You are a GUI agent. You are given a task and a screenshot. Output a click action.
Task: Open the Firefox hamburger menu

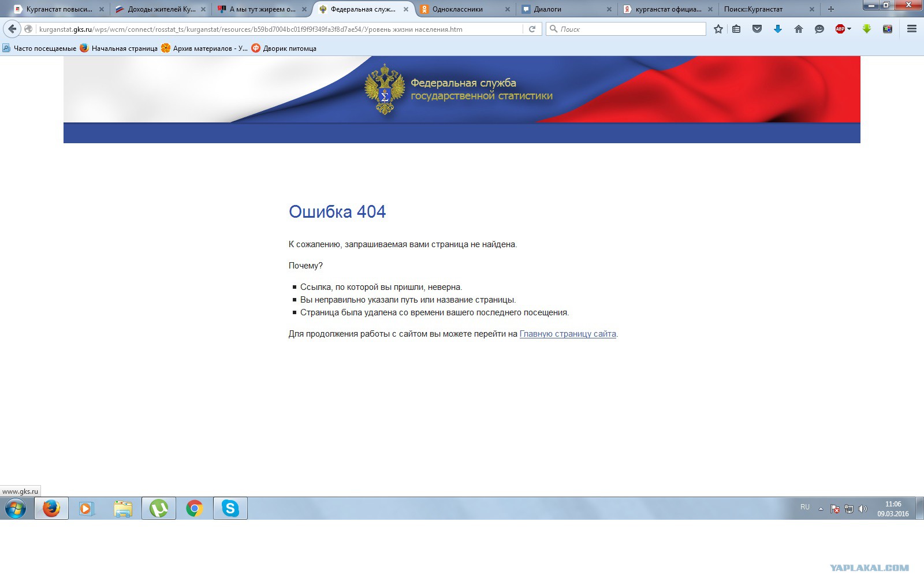[912, 29]
